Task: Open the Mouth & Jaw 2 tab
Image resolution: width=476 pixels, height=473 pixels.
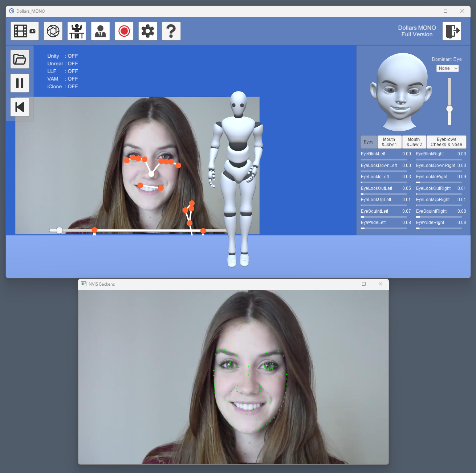Action: click(414, 142)
